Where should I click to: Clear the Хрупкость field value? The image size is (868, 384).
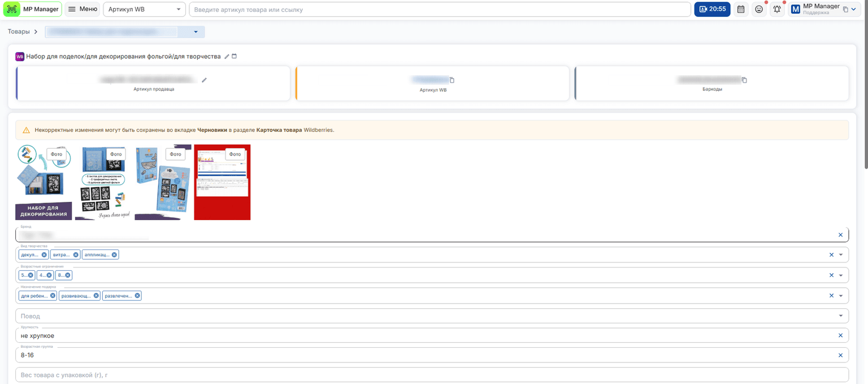click(x=840, y=335)
